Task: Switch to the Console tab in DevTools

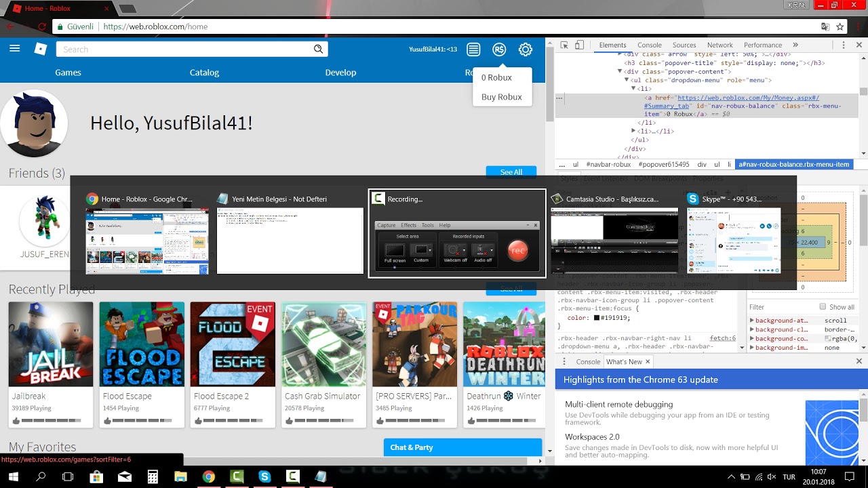Action: tap(650, 45)
